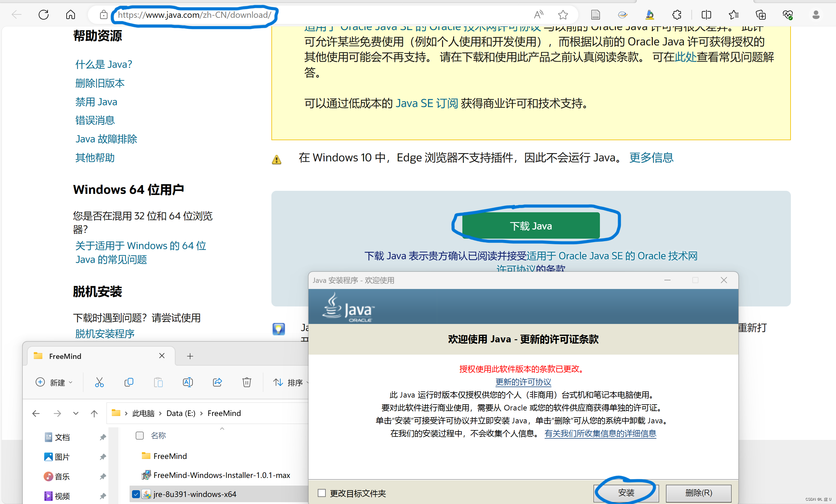Click Share icon in Explorer toolbar
This screenshot has height=504, width=836.
click(217, 382)
